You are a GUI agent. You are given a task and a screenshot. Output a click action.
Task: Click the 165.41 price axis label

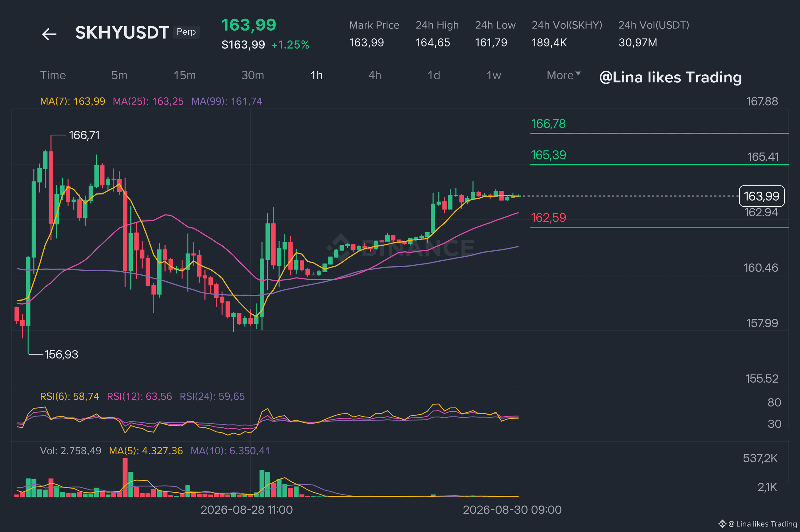(763, 157)
